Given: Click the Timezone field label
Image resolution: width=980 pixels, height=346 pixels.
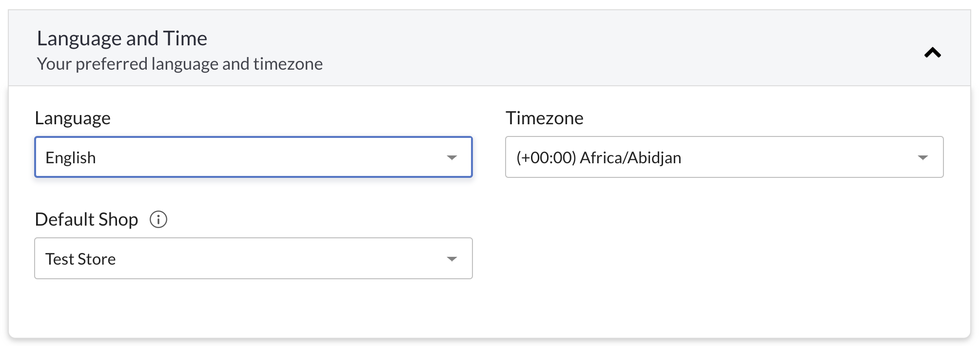Looking at the screenshot, I should [x=545, y=118].
